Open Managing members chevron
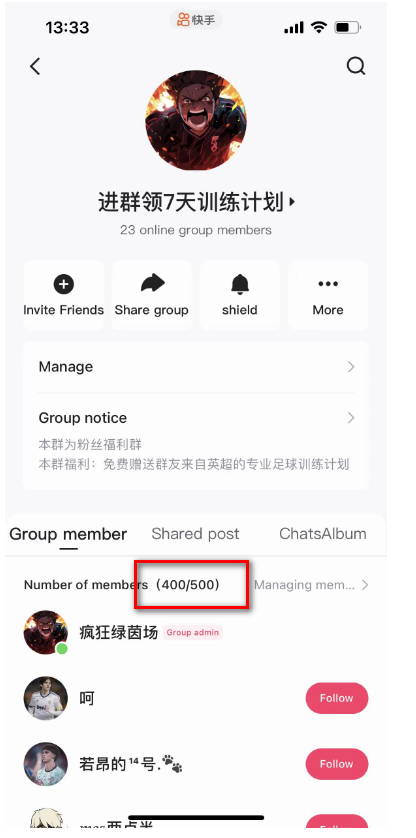The image size is (416, 838). [x=365, y=585]
